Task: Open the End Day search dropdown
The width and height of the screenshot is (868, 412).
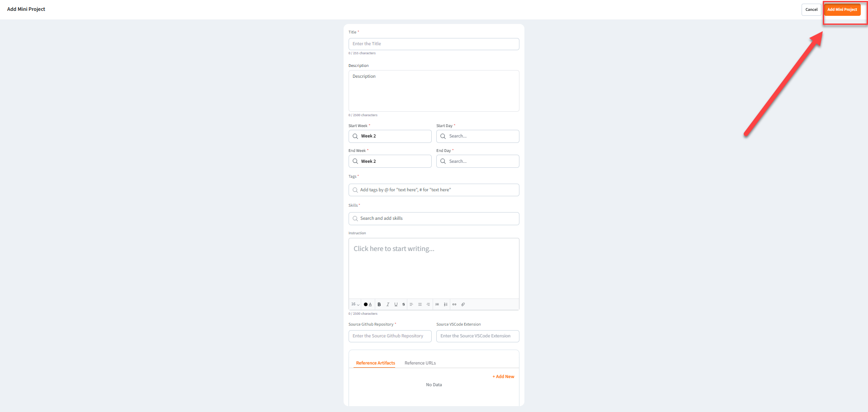Action: click(x=477, y=161)
